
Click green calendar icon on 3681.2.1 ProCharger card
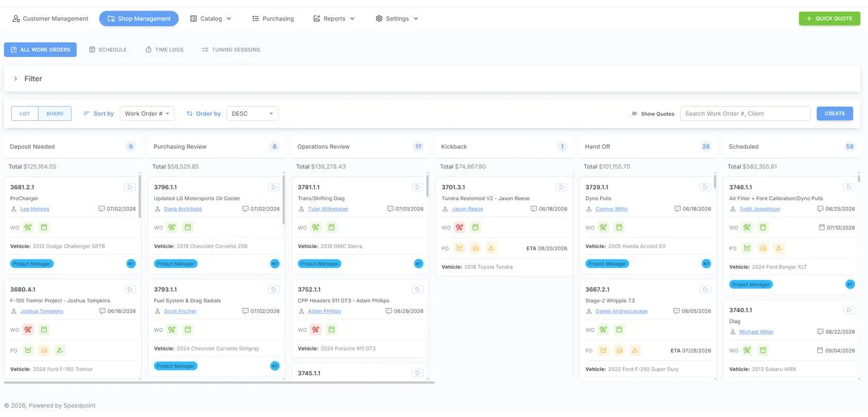[44, 227]
